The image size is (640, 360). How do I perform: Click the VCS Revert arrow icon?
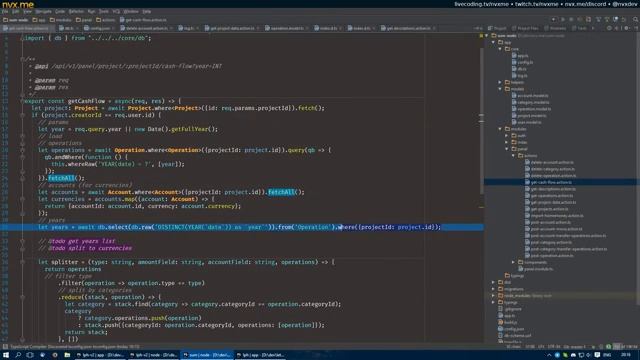(x=624, y=19)
